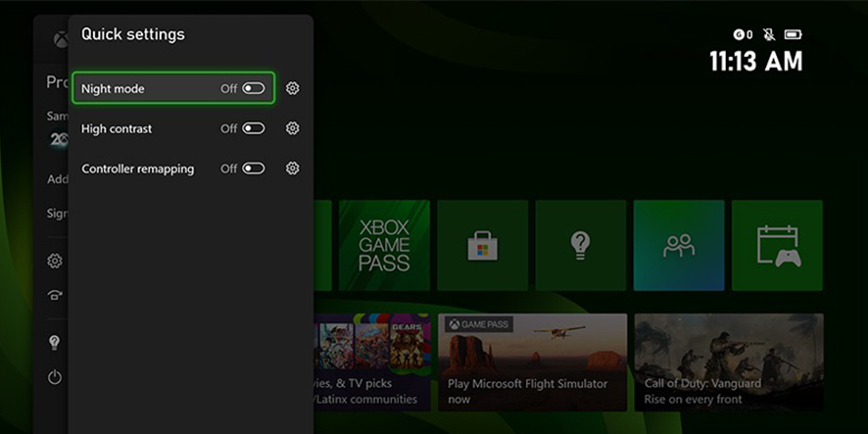Image resolution: width=868 pixels, height=434 pixels.
Task: Open High contrast settings gear
Action: (292, 128)
